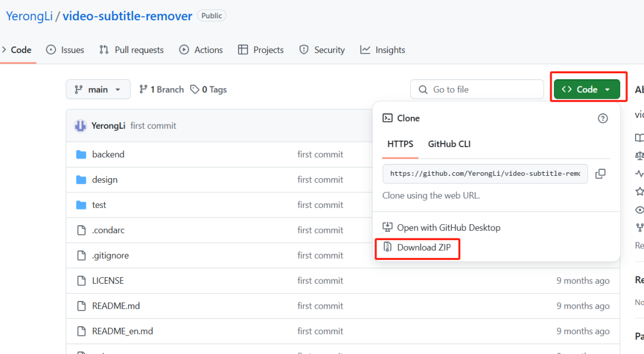Select the repository clone URL field
Screen dimensions: 644x354
[x=485, y=173]
